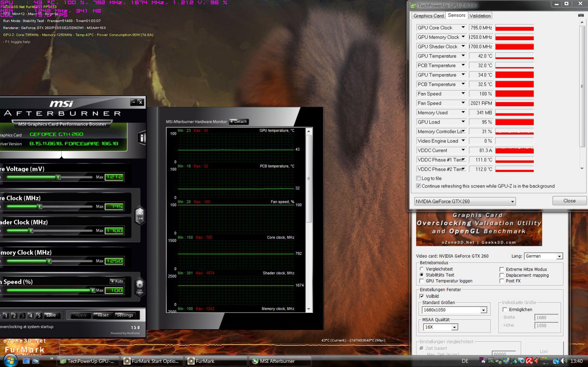Load Afterburner profile slot 4
The image size is (588, 367).
click(x=30, y=316)
